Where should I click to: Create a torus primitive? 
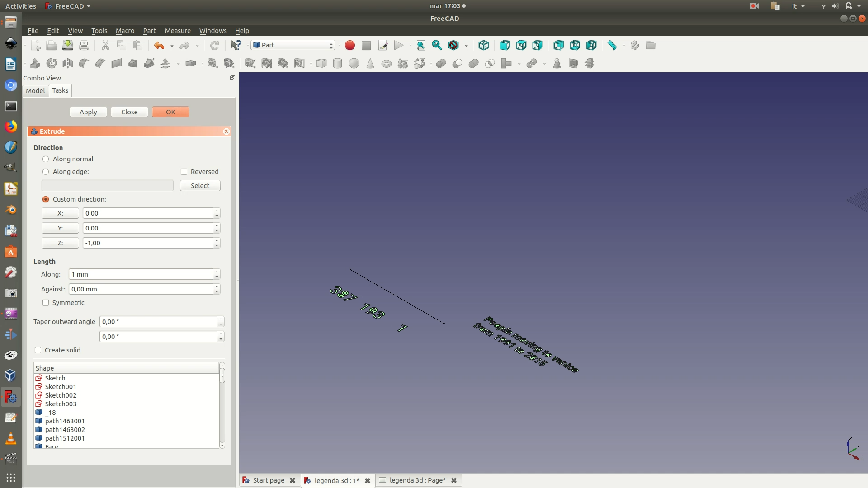click(387, 63)
